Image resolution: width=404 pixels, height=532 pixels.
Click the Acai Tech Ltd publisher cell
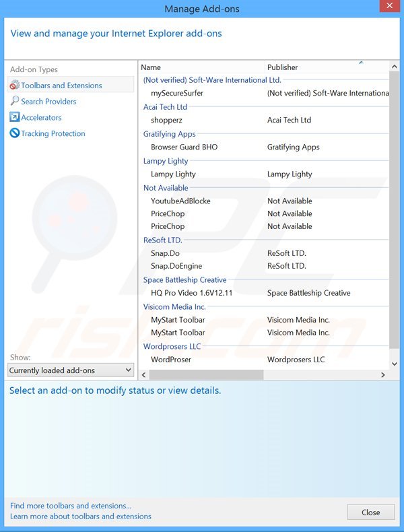coord(289,120)
